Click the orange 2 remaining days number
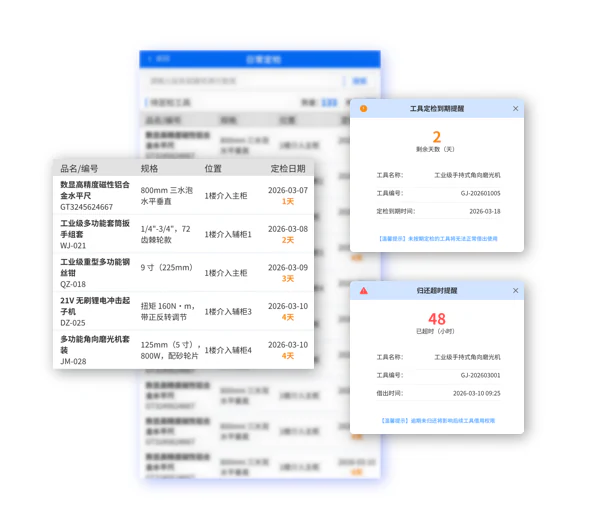 [436, 137]
